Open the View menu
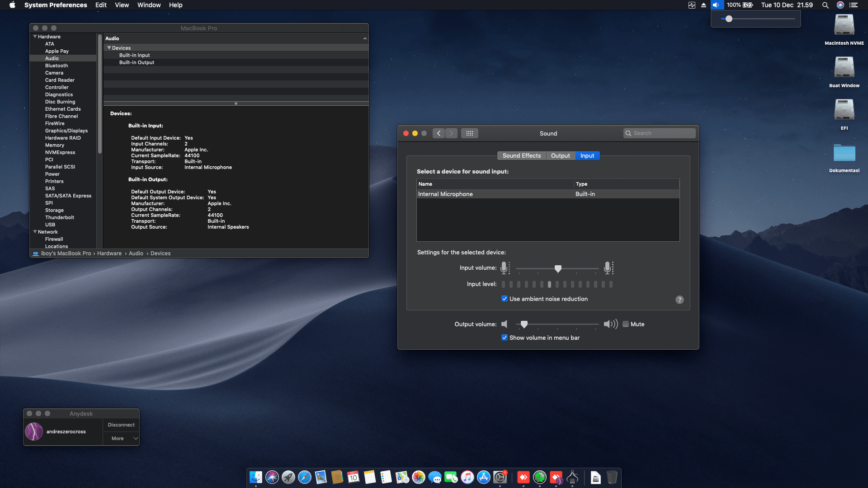This screenshot has width=868, height=488. [122, 5]
